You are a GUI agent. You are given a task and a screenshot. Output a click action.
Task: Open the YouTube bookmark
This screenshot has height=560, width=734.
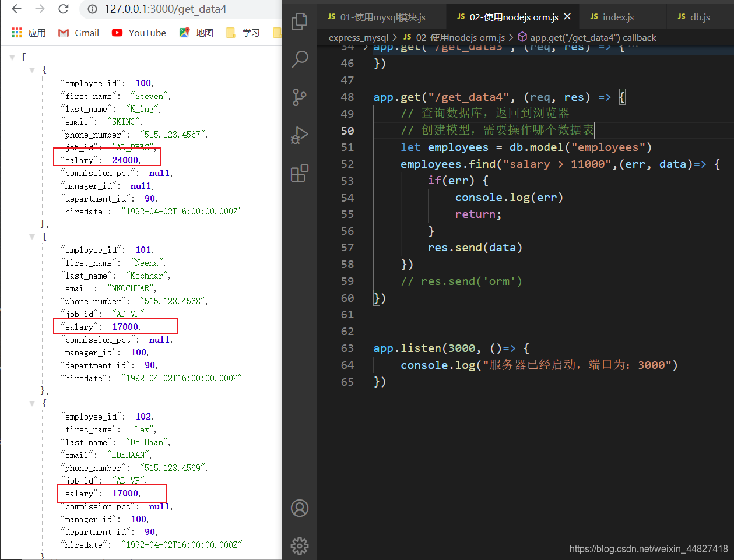point(139,33)
